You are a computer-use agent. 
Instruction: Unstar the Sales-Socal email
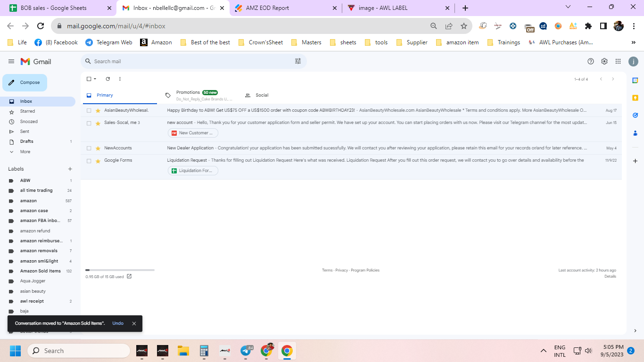click(x=98, y=123)
